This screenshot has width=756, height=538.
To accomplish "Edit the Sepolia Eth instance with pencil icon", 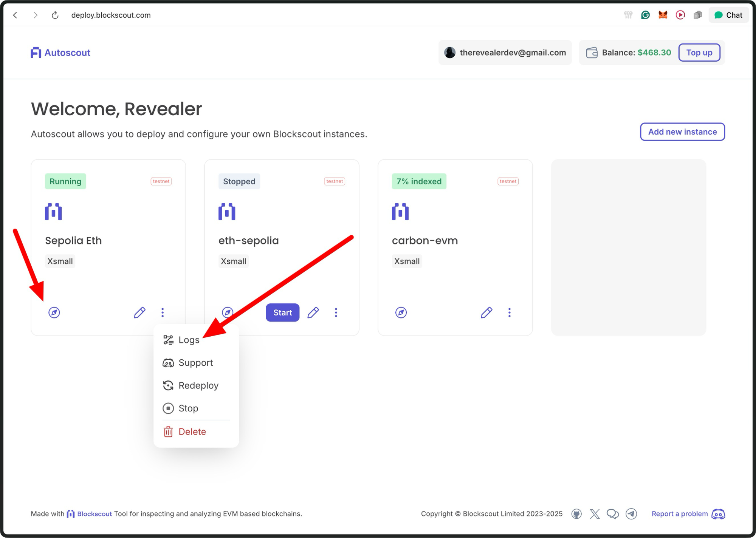I will (x=139, y=312).
